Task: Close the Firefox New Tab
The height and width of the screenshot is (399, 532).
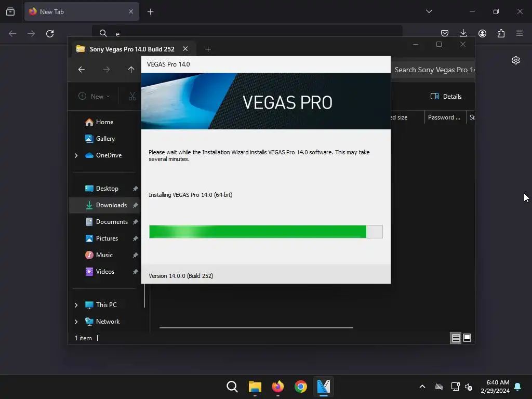Action: click(x=131, y=11)
